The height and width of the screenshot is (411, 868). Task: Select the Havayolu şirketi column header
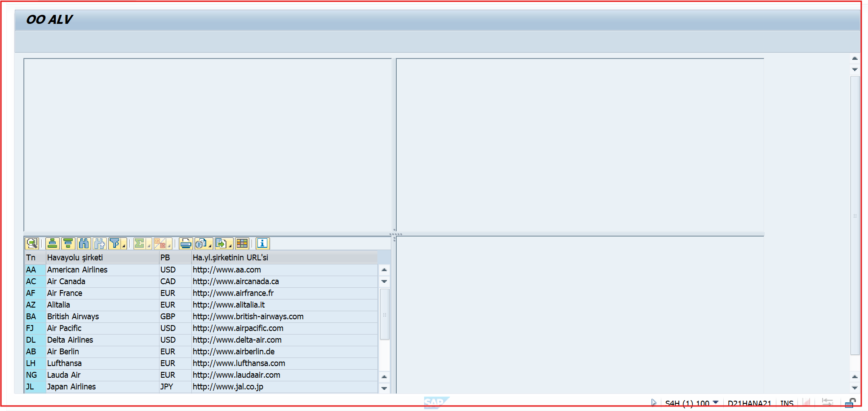pyautogui.click(x=102, y=258)
